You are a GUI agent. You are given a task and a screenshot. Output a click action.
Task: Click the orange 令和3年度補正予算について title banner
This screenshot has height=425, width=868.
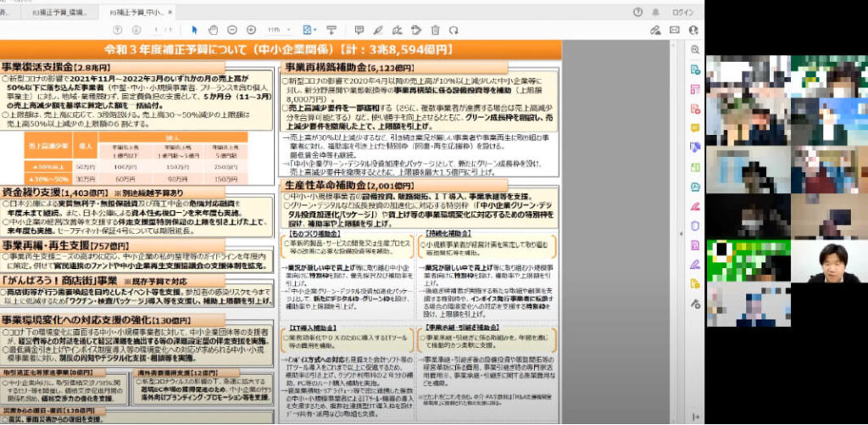[x=280, y=49]
